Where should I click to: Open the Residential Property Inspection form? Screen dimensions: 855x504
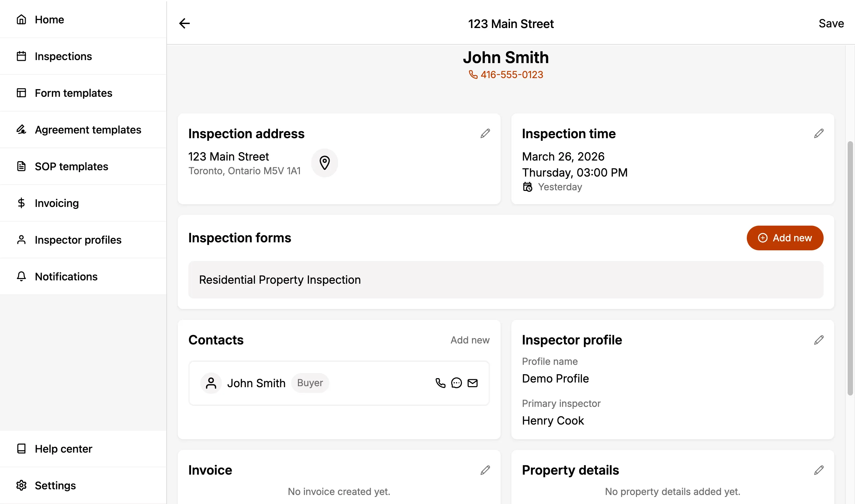pos(506,279)
